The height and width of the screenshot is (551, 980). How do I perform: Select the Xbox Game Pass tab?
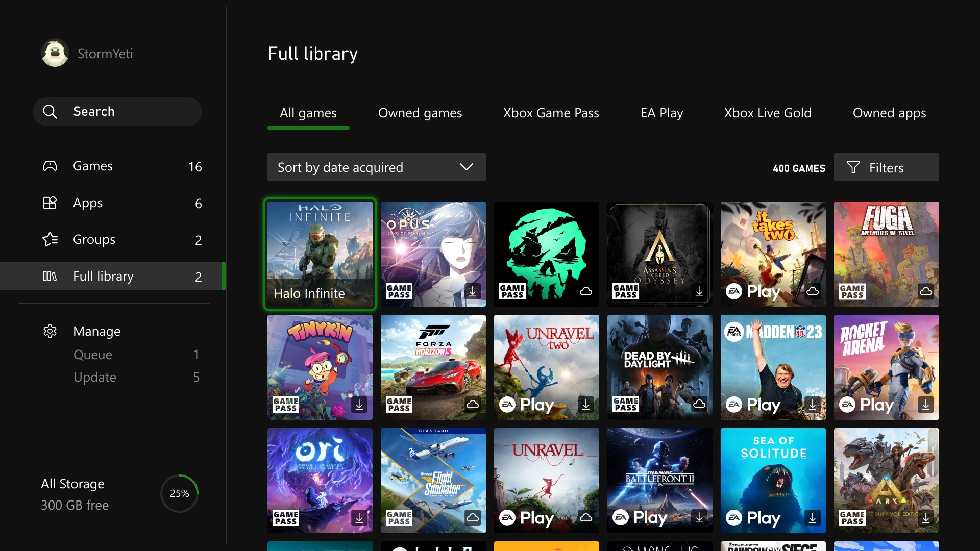[x=551, y=113]
